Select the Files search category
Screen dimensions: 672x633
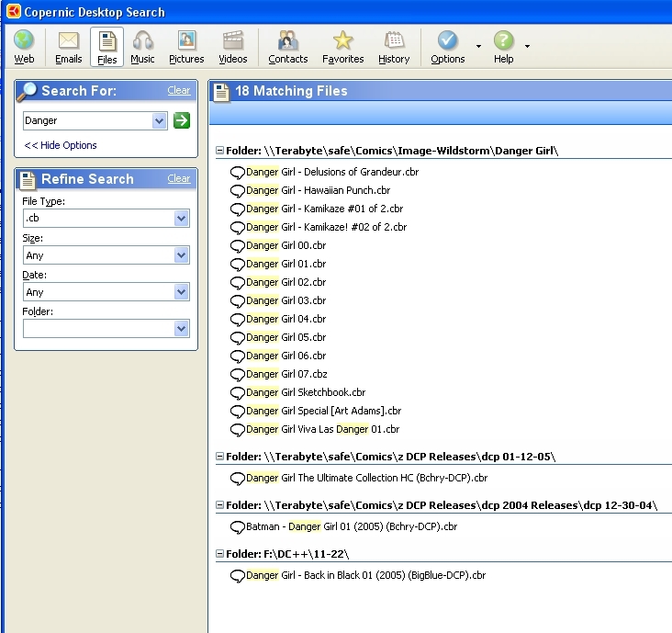[x=106, y=47]
